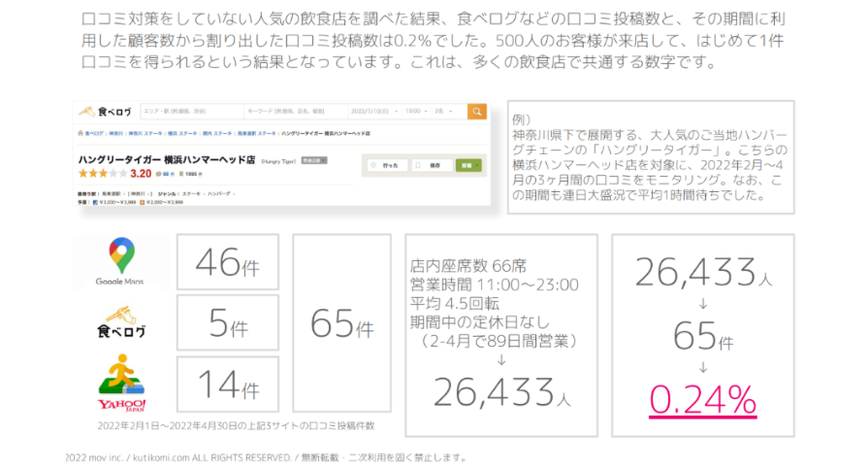868x468 pixels.
Task: Click the bookmark icon beside 1995
Action: point(181,174)
